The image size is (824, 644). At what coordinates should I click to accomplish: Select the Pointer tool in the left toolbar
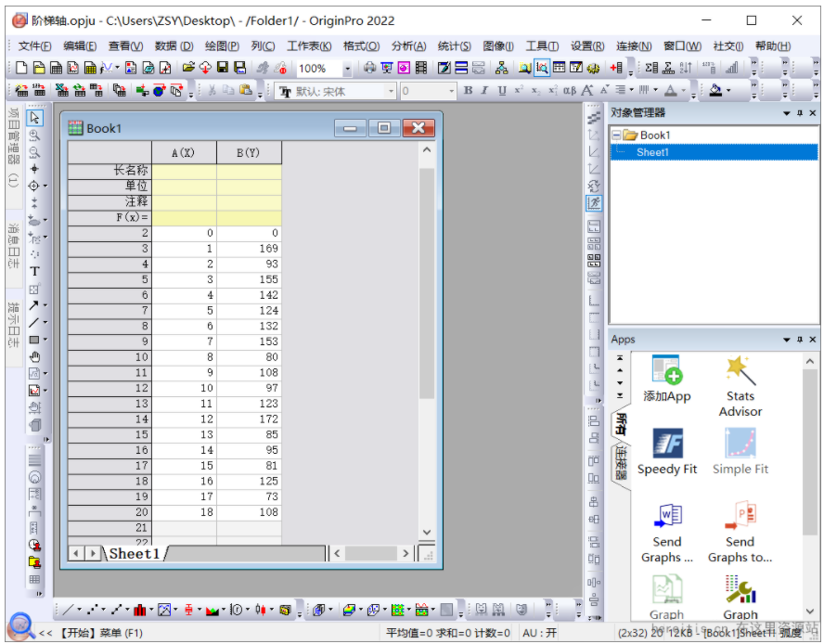tap(34, 118)
